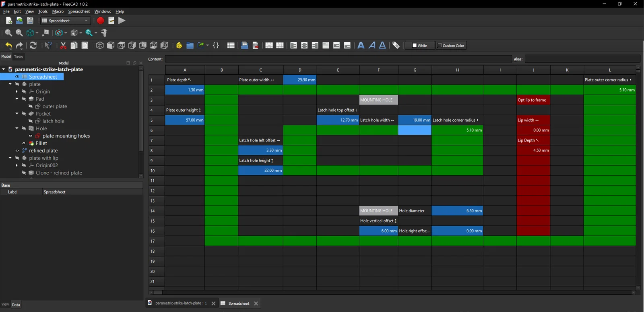
Task: Show the Pad feature via eye icon
Action: pyautogui.click(x=24, y=99)
